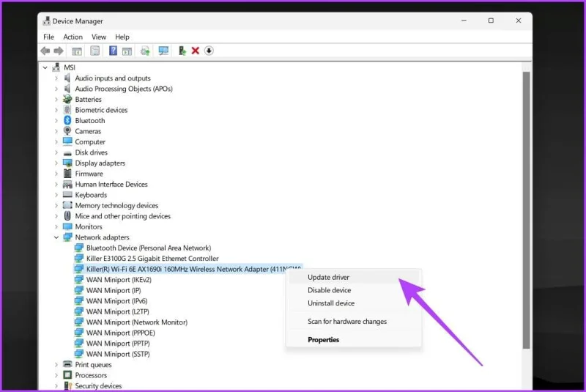Select WAN Miniport (SSTP)
586x392 pixels.
tap(118, 354)
